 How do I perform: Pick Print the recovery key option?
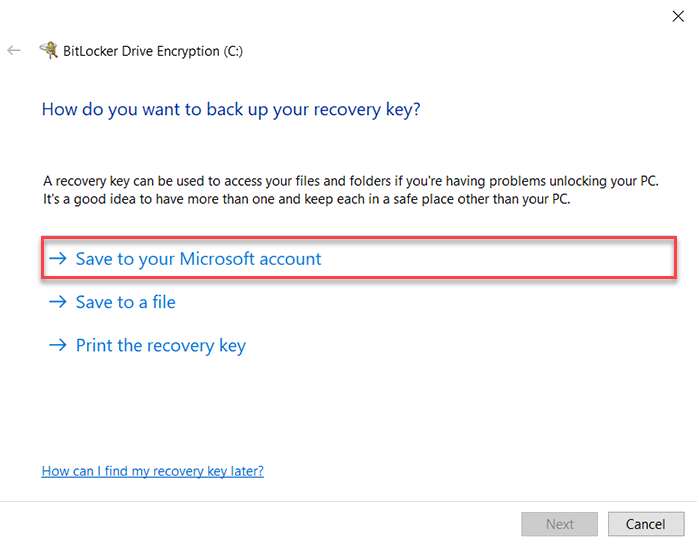(x=160, y=346)
